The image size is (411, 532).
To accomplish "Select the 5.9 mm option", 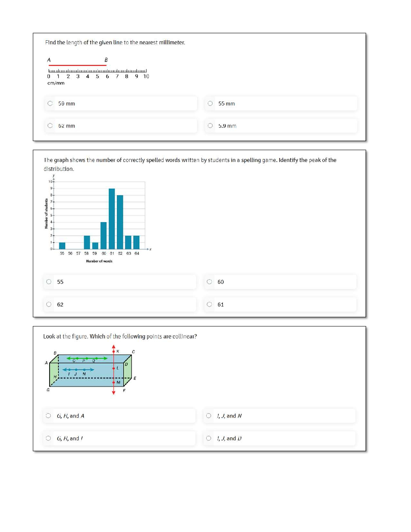I will click(x=210, y=126).
